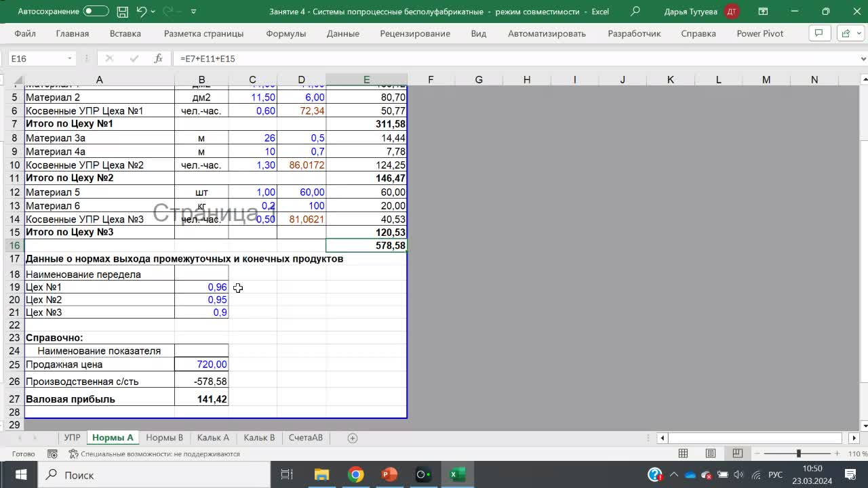The image size is (868, 488).
Task: Open the Файл menu
Action: coord(25,33)
